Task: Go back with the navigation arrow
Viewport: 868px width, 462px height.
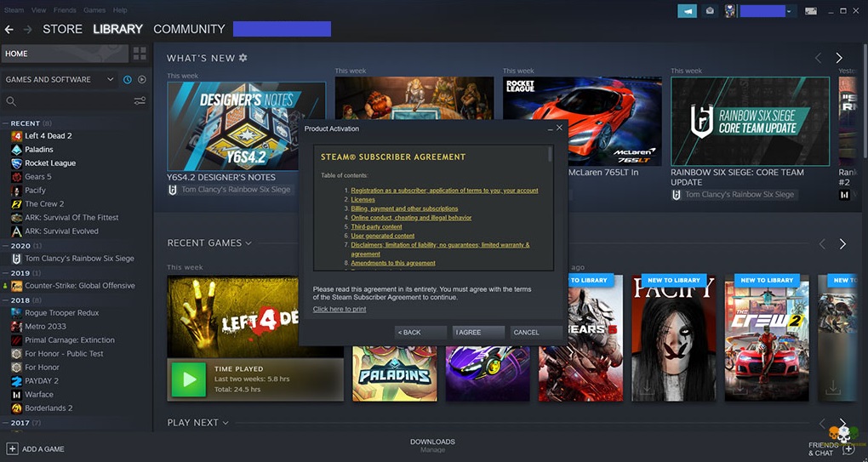Action: [9, 29]
